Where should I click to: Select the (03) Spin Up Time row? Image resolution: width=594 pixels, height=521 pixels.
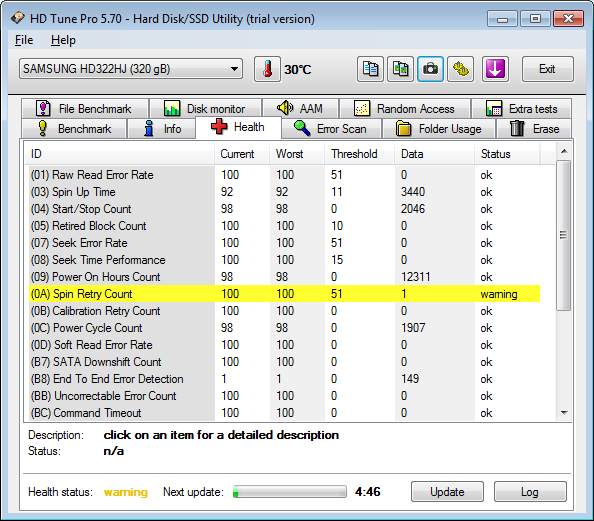tap(284, 192)
